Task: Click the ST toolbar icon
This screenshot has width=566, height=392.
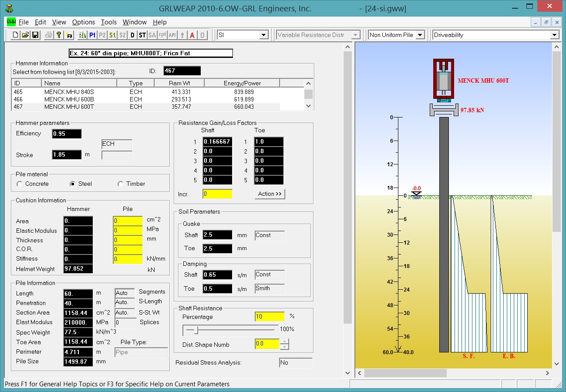Action: pos(142,35)
